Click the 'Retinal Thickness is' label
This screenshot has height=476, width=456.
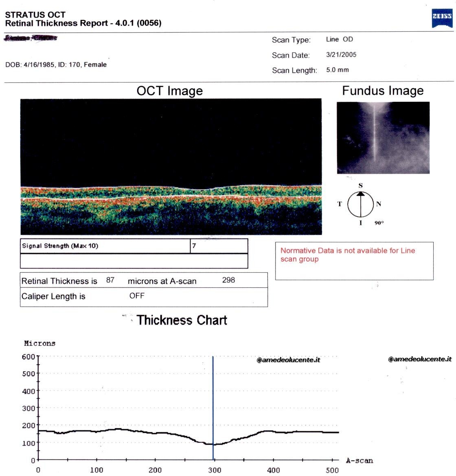pyautogui.click(x=59, y=281)
